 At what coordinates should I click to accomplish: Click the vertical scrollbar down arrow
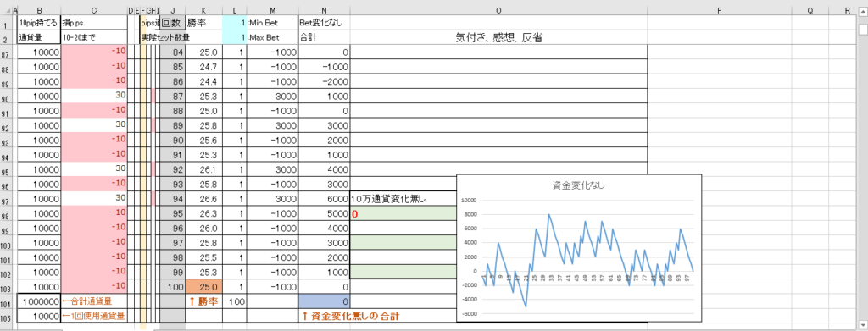pos(862,324)
